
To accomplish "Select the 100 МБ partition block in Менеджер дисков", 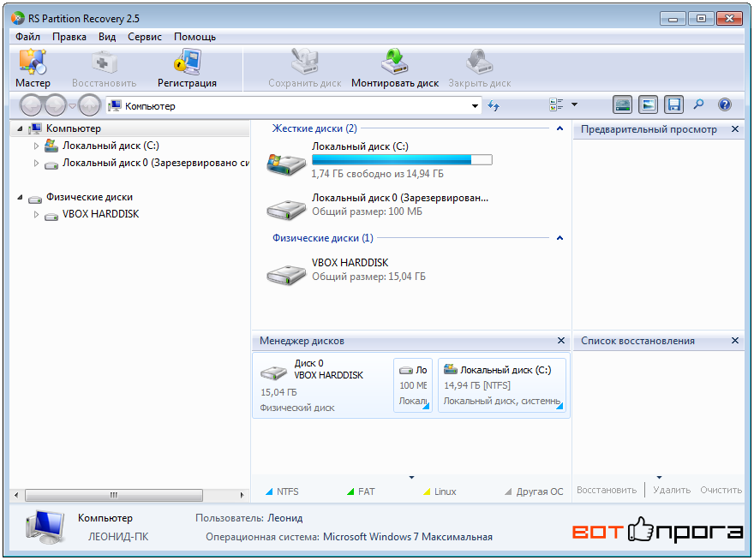I will pos(413,385).
